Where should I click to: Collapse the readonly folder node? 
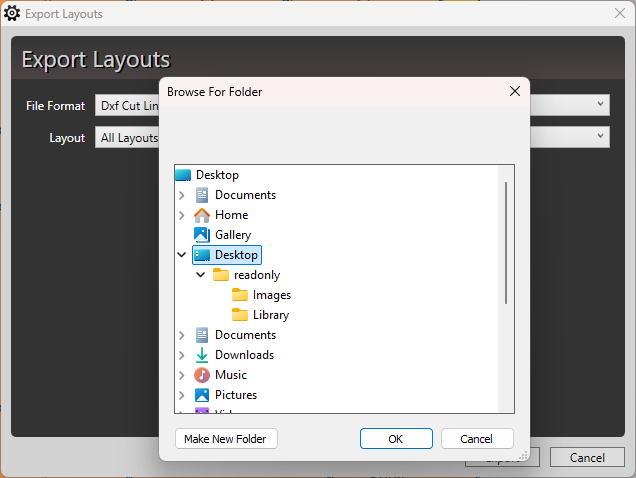[200, 275]
